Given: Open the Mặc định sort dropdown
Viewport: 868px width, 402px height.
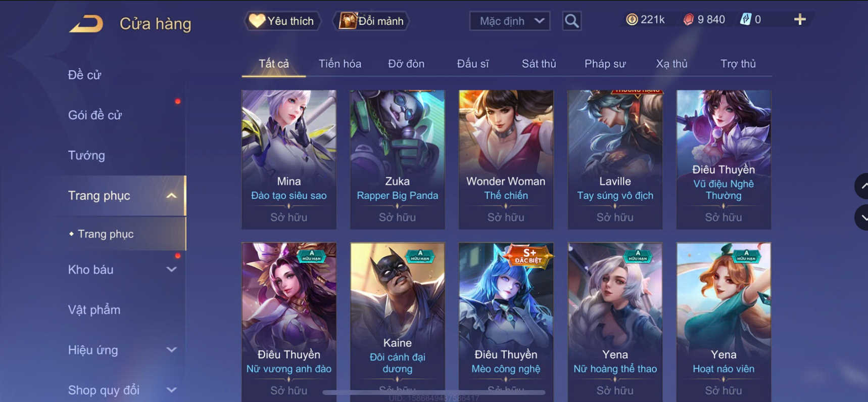Looking at the screenshot, I should 509,21.
